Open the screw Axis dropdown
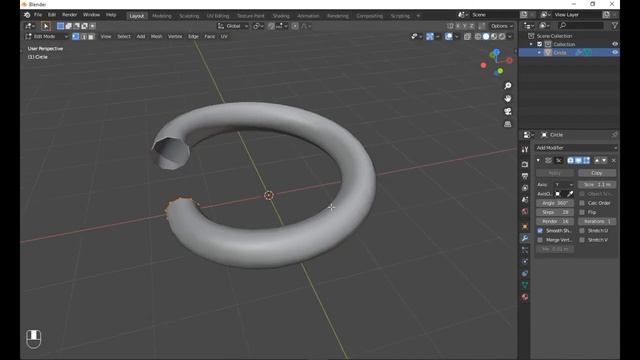 564,184
